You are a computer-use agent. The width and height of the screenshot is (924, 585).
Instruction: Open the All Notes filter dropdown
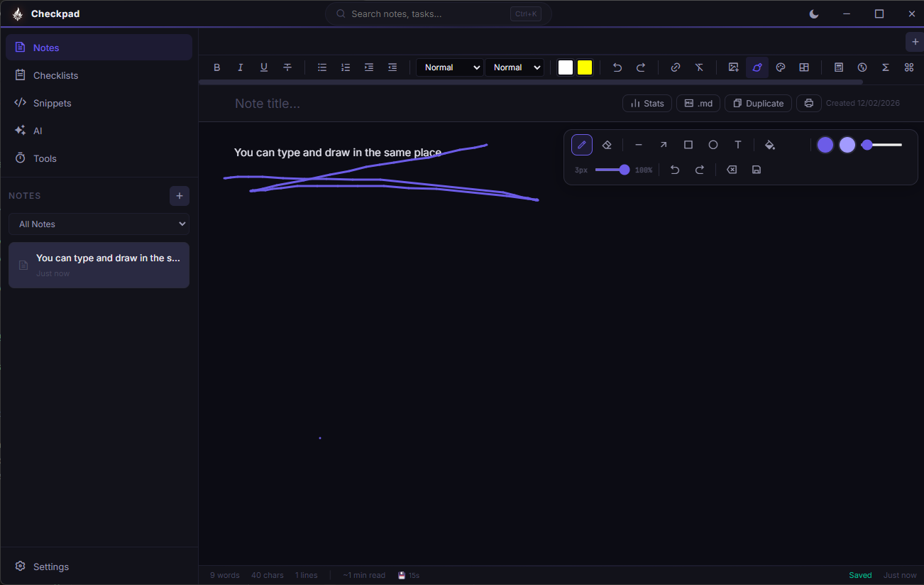(99, 224)
